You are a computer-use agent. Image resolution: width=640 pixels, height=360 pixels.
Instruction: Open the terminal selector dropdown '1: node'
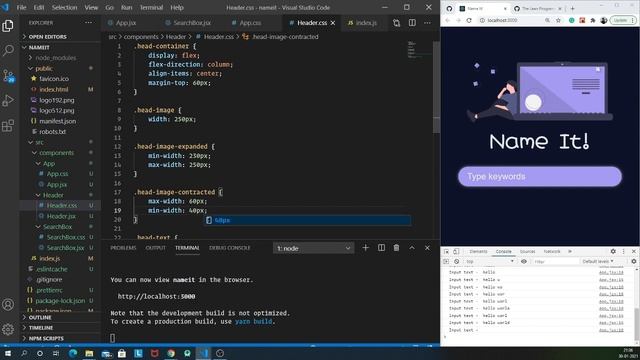313,248
